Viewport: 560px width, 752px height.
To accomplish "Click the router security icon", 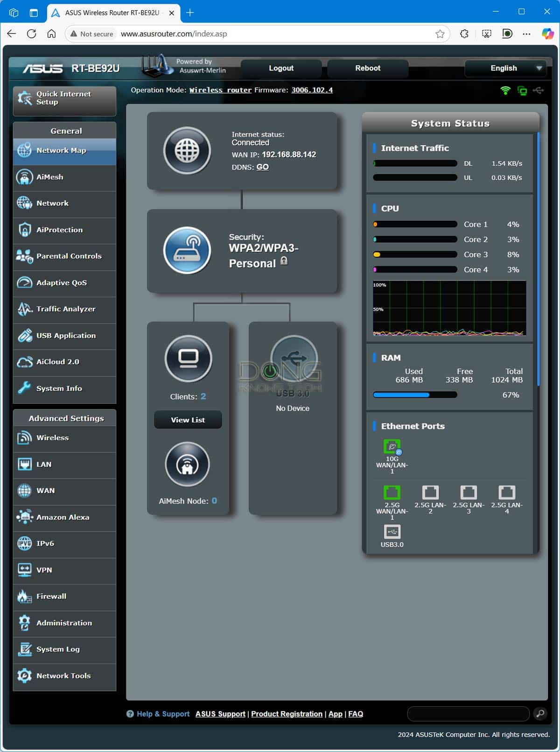I will click(x=187, y=251).
